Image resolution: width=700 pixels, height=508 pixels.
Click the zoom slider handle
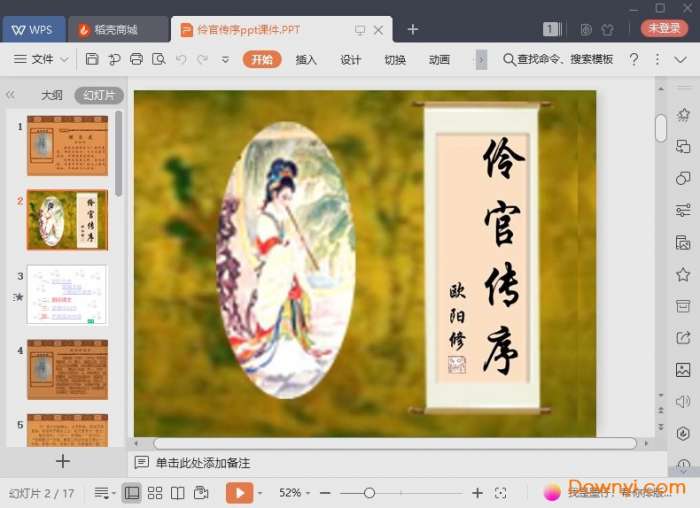tap(369, 493)
